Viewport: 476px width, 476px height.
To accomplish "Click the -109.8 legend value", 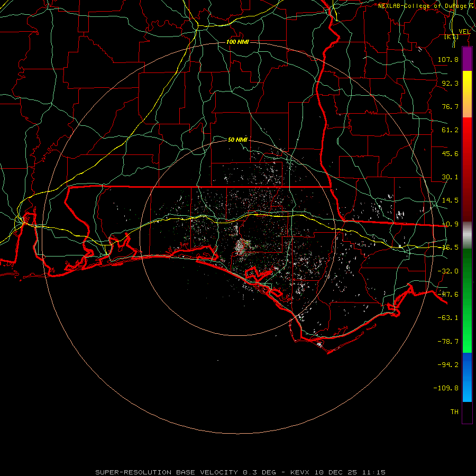I will click(x=446, y=388).
